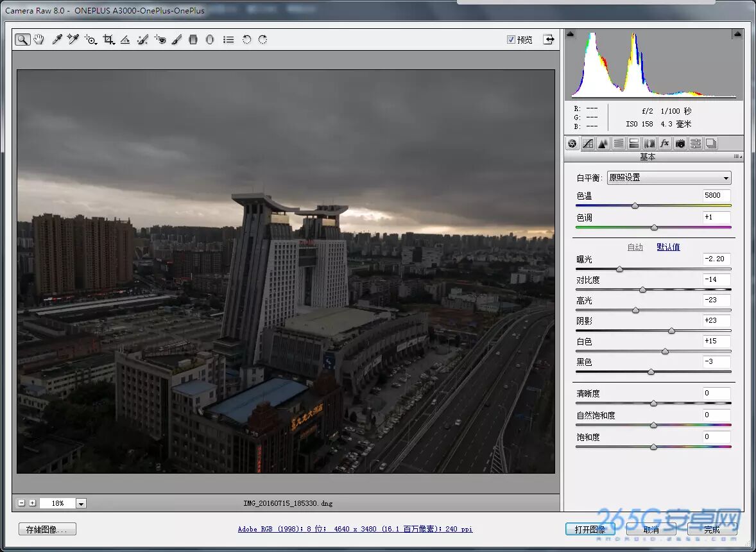Select the Color Sampler tool
Image resolution: width=756 pixels, height=552 pixels.
(73, 40)
